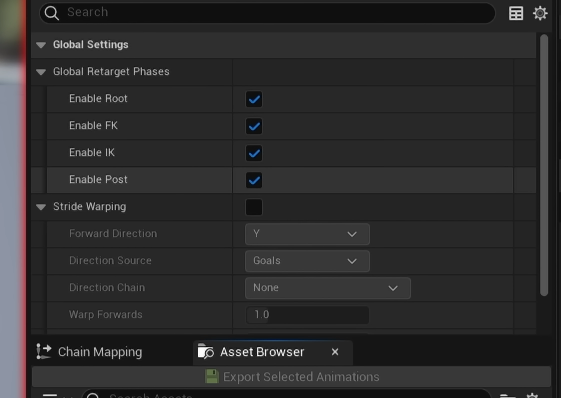The height and width of the screenshot is (398, 561).
Task: Click the Enable Root label
Action: [98, 98]
